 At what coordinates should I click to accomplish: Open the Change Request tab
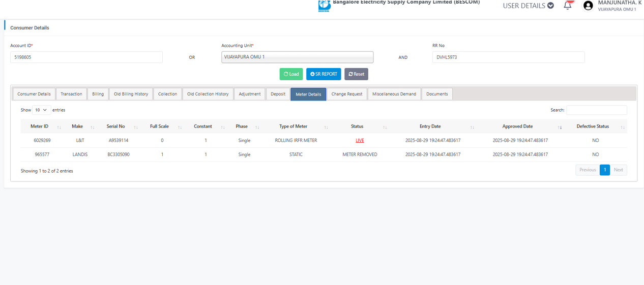[347, 94]
